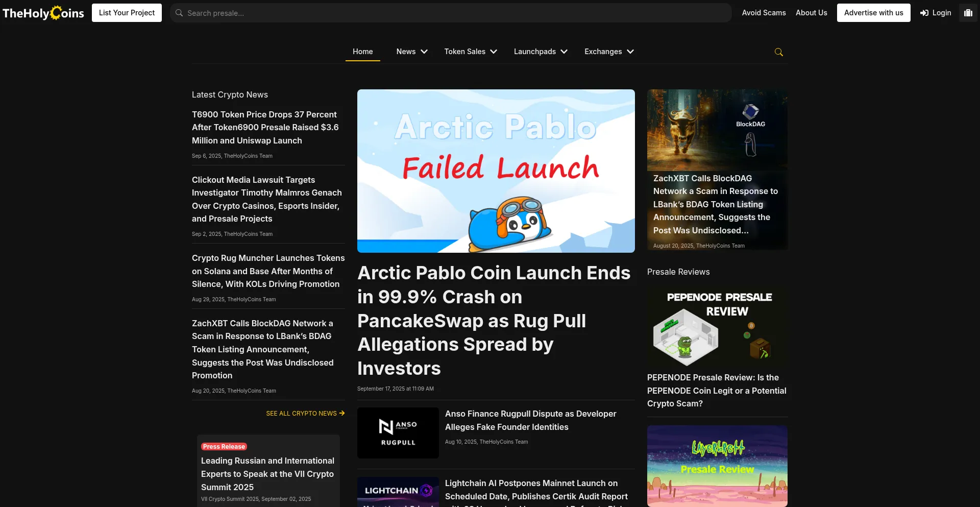980x507 pixels.
Task: Focus the Search presale input field
Action: coord(451,13)
